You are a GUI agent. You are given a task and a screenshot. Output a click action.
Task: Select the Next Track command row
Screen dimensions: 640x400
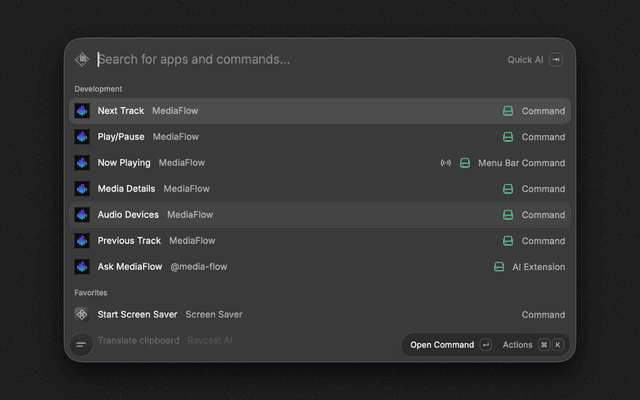pyautogui.click(x=320, y=111)
